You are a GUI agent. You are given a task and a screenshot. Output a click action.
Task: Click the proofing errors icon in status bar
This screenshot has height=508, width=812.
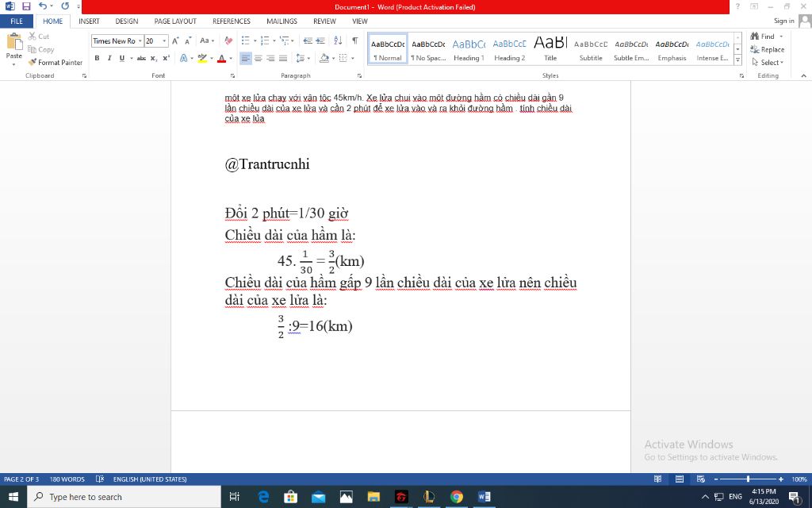point(100,479)
